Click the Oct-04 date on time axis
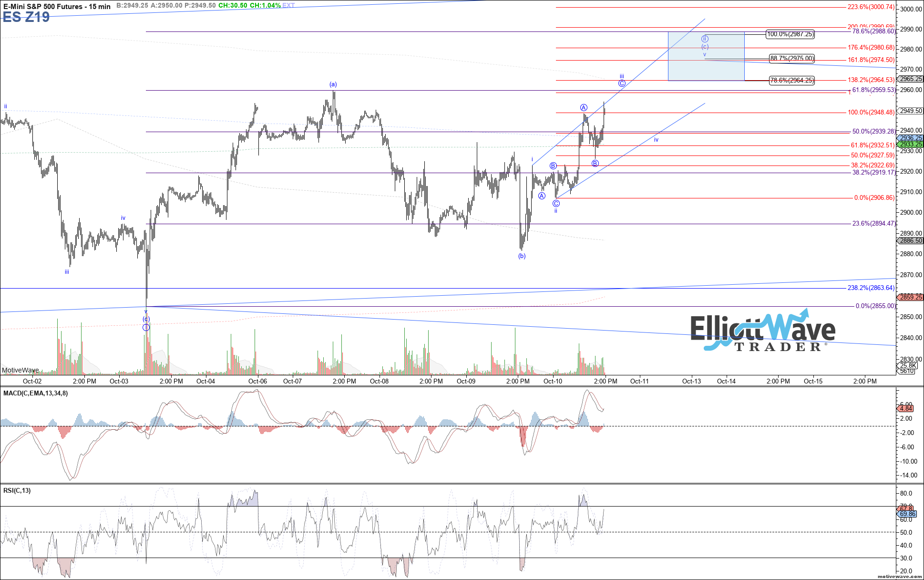 205,381
